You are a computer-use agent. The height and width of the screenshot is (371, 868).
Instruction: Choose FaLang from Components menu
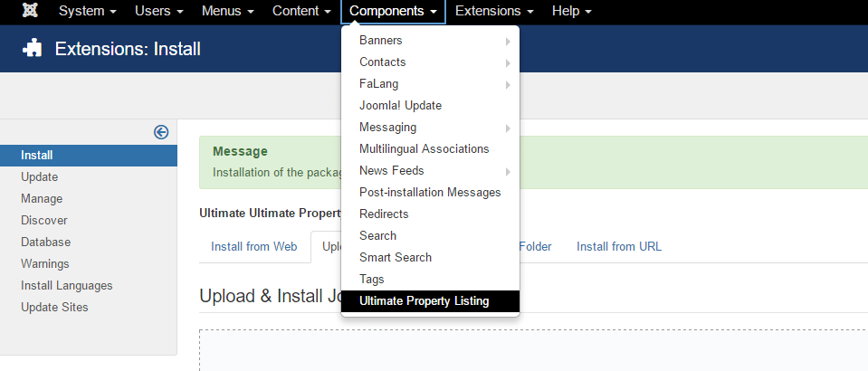click(x=430, y=83)
